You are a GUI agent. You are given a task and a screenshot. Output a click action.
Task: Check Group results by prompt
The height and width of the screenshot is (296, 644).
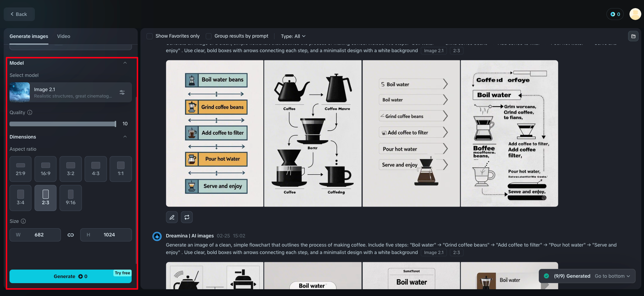[x=209, y=36]
